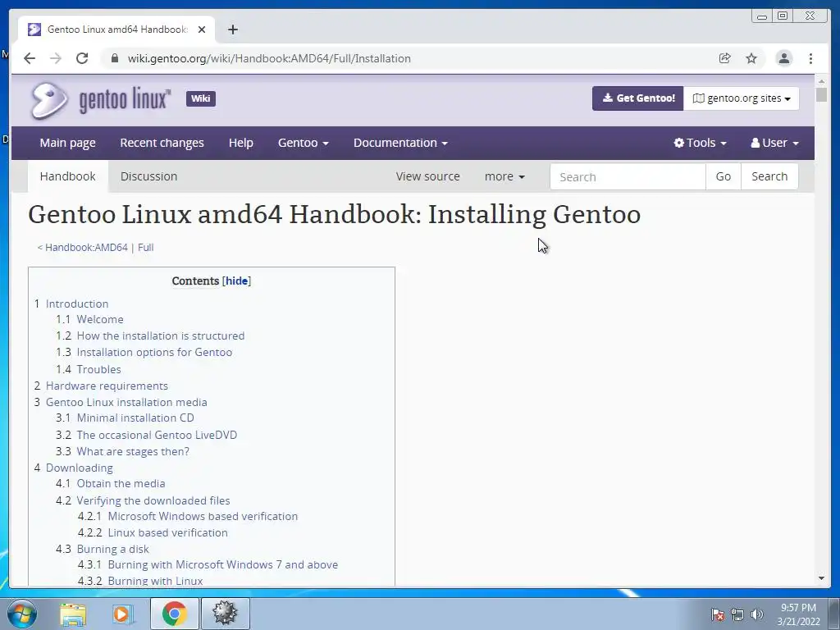Click the page scrollbar down arrow
Viewport: 840px width, 630px height.
pyautogui.click(x=821, y=578)
